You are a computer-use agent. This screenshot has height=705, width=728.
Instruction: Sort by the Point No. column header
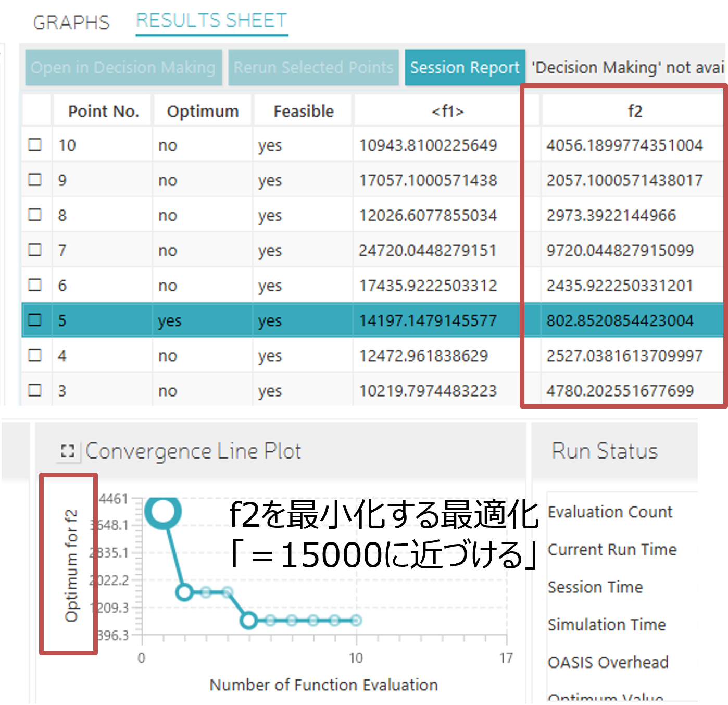103,111
